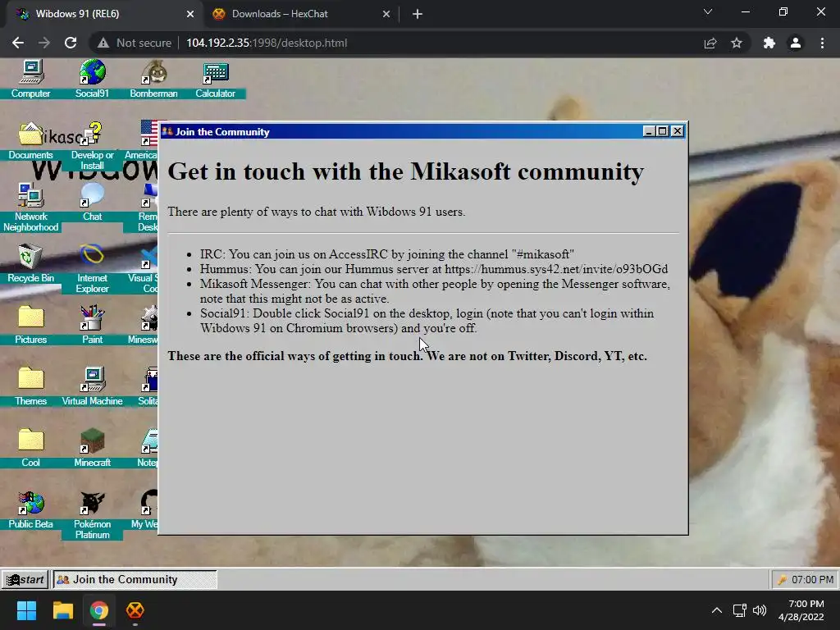
Task: Launch Internet Explorer desktop icon
Action: click(x=92, y=269)
